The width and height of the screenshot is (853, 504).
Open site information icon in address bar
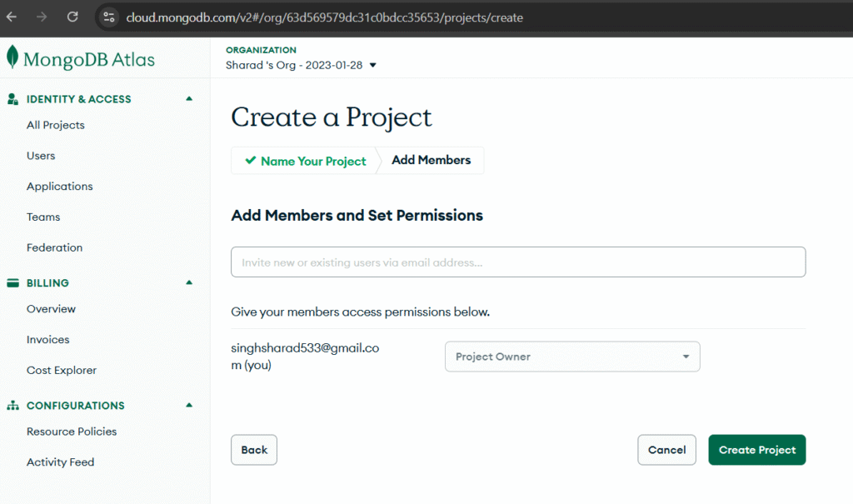click(108, 16)
